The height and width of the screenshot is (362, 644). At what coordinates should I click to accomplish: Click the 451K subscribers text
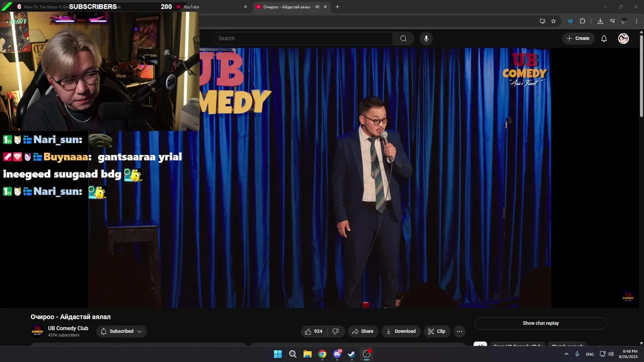click(x=63, y=335)
